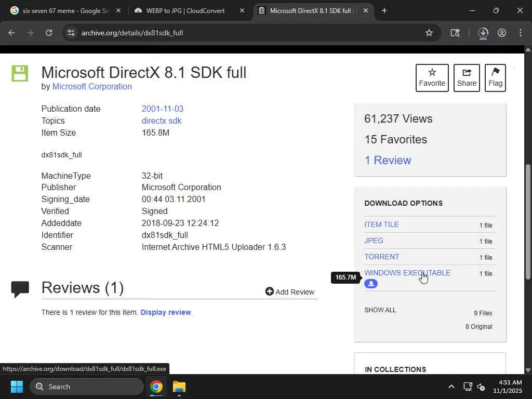Image resolution: width=532 pixels, height=399 pixels.
Task: Open the muted volume tray icon
Action: 481,387
